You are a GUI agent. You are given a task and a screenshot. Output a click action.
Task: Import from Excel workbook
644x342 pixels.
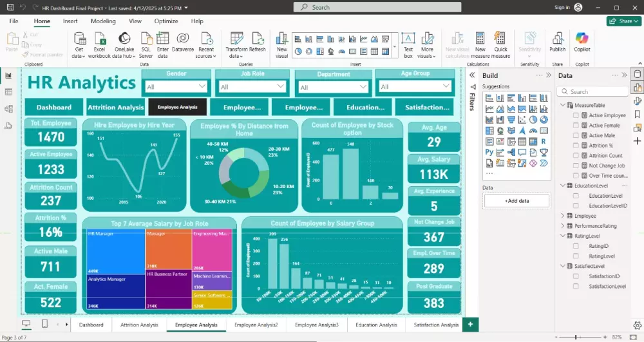[x=100, y=45]
